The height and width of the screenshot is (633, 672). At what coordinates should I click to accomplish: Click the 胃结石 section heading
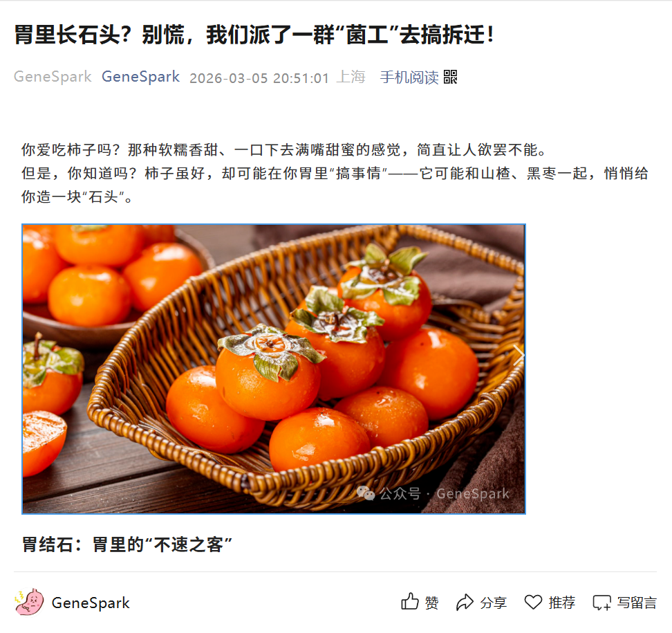(127, 544)
